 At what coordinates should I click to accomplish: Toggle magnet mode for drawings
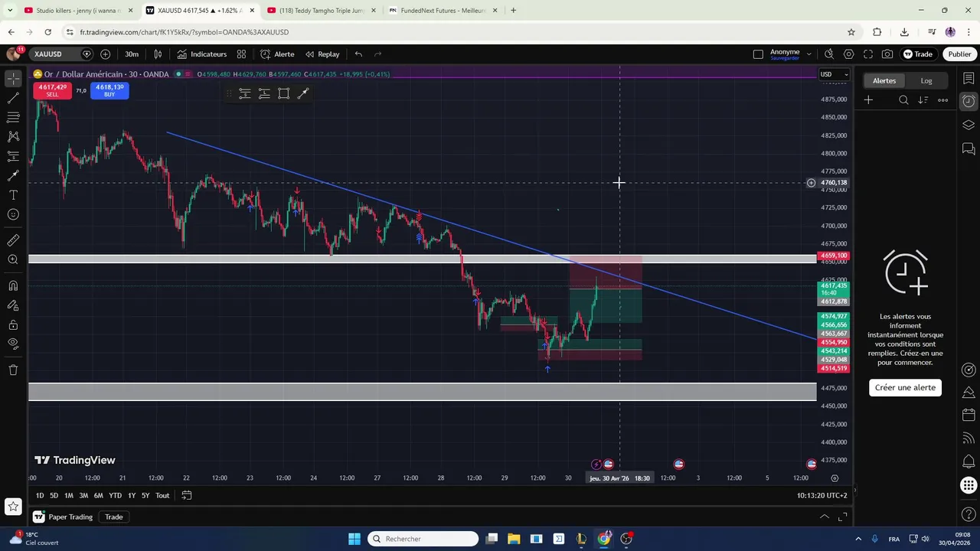point(13,285)
